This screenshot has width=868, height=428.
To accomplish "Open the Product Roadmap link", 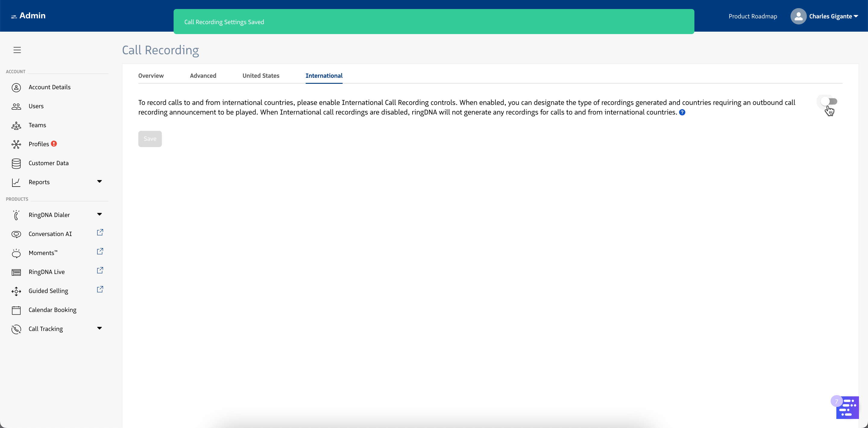I will click(753, 17).
